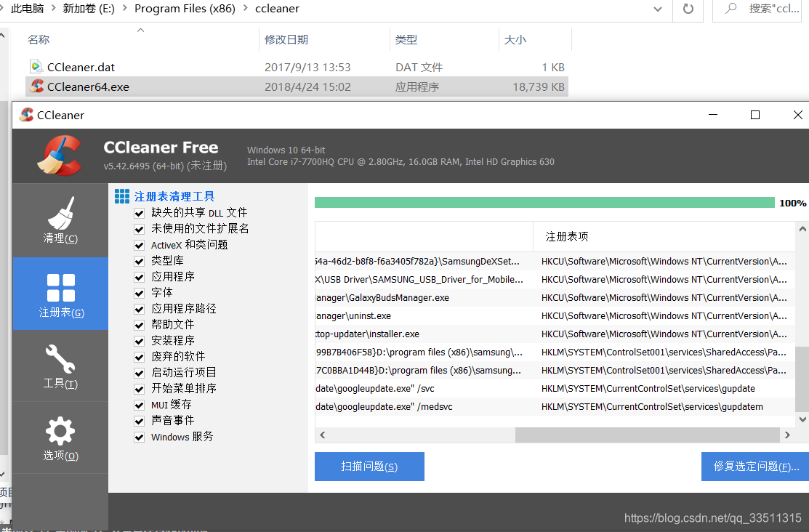809x532 pixels.
Task: Open the 工具 tools wrench section
Action: tap(60, 366)
